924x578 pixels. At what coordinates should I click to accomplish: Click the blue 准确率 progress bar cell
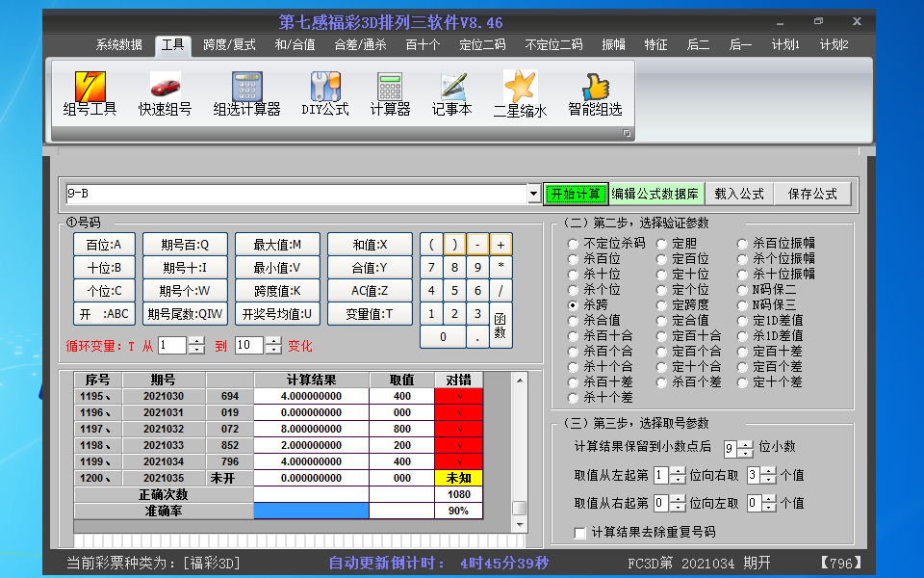[x=312, y=511]
